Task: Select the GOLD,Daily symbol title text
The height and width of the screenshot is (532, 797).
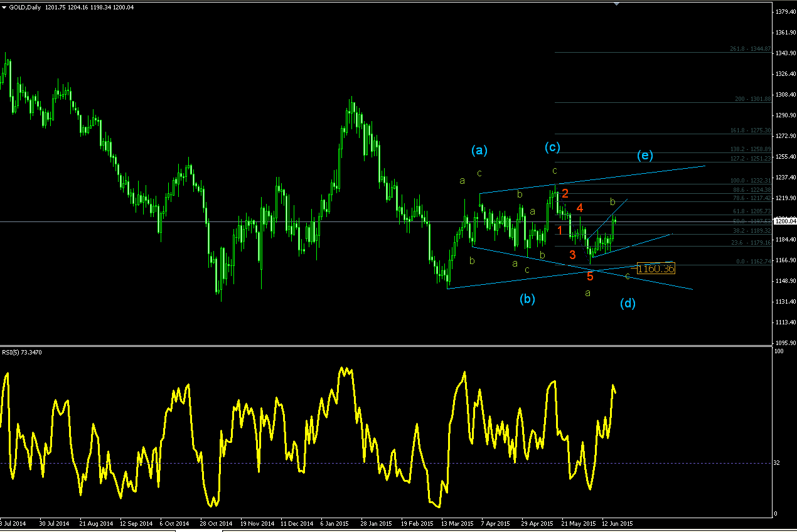Action: pyautogui.click(x=26, y=6)
